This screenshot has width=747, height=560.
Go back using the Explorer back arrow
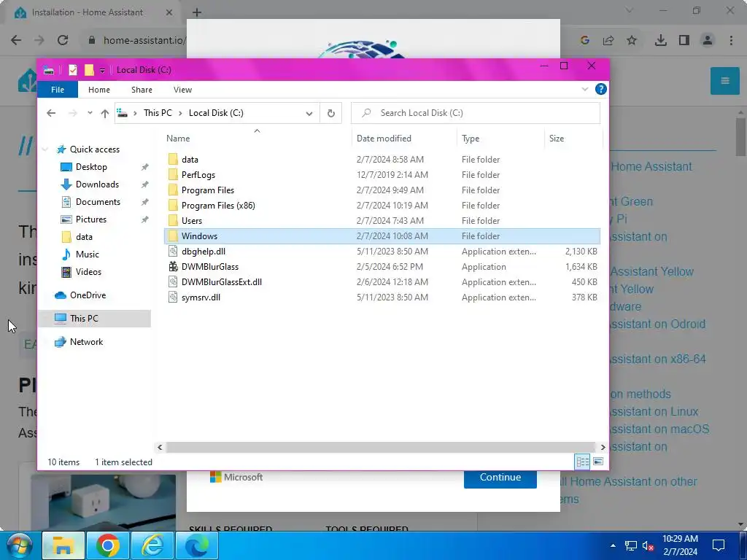coord(51,113)
